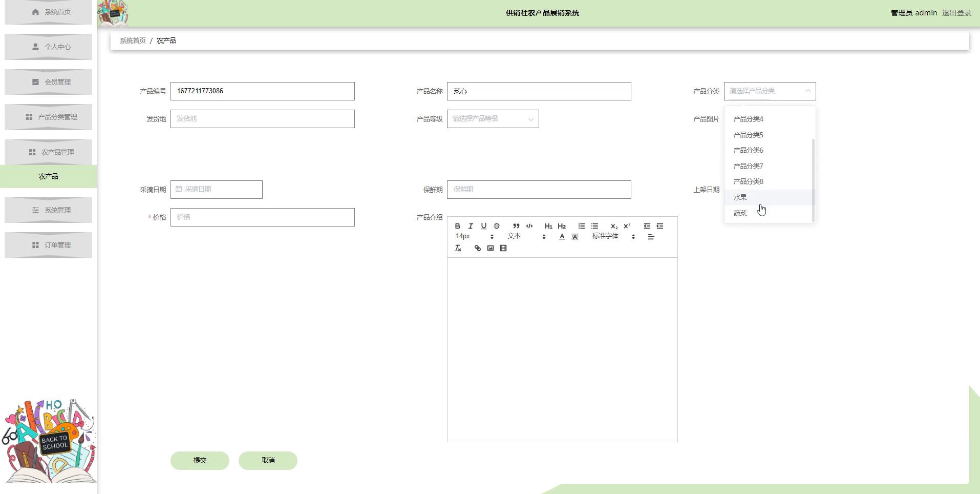Focus the 产品编号 input field
This screenshot has width=980, height=494.
pyautogui.click(x=262, y=91)
